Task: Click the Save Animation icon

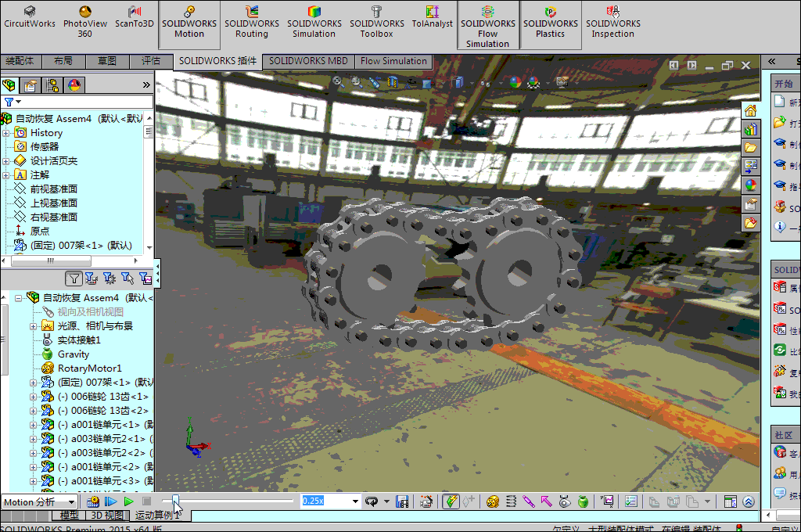Action: 402,501
